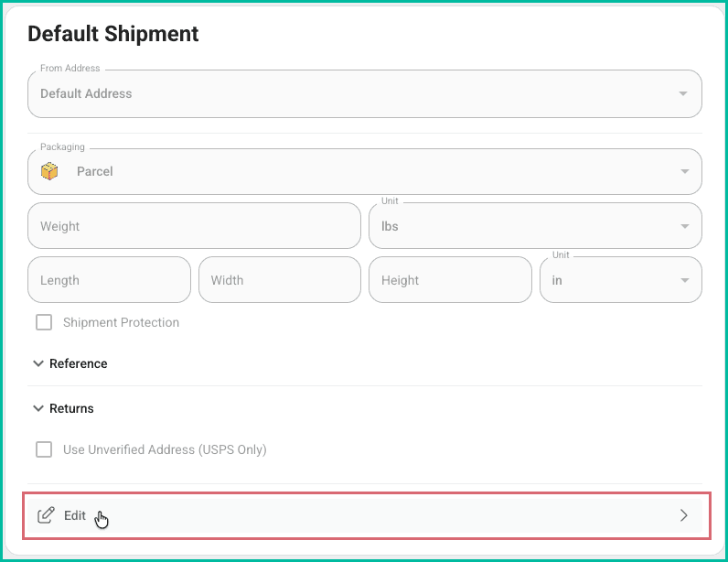Click the pencil edit icon

coord(46,515)
